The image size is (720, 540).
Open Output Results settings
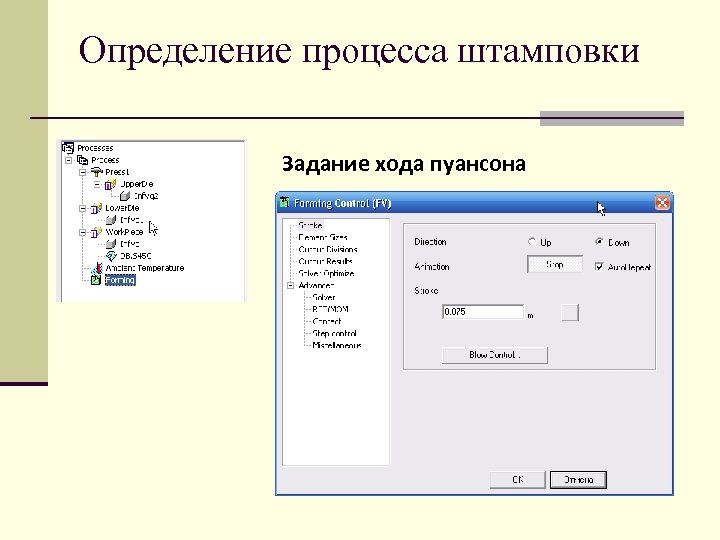(x=326, y=261)
